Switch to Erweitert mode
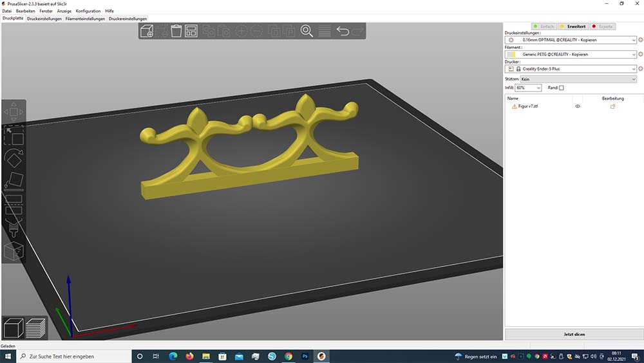 click(x=573, y=26)
